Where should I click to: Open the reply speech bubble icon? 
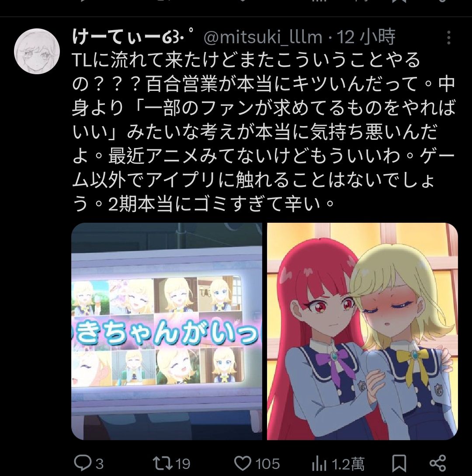[83, 463]
